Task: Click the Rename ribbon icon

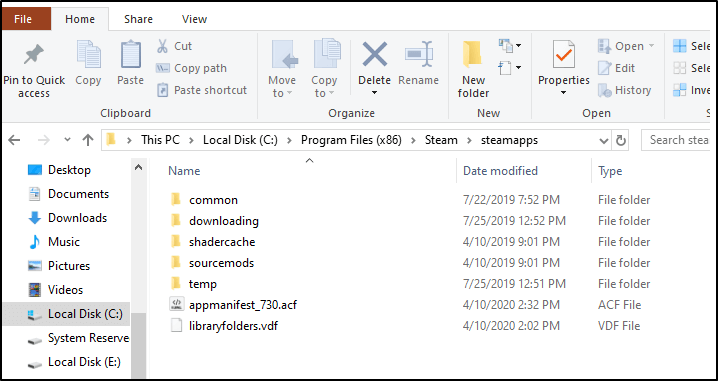Action: [x=419, y=55]
